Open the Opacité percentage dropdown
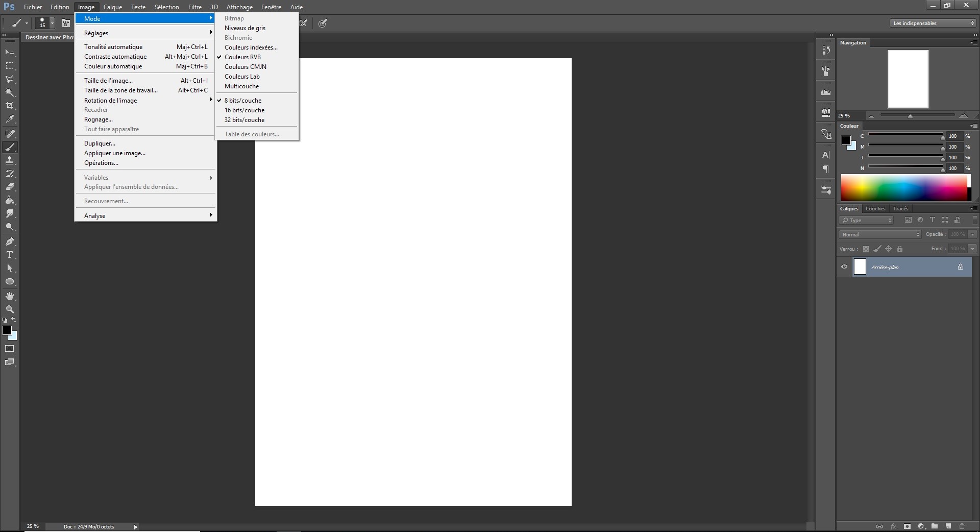 pyautogui.click(x=972, y=234)
